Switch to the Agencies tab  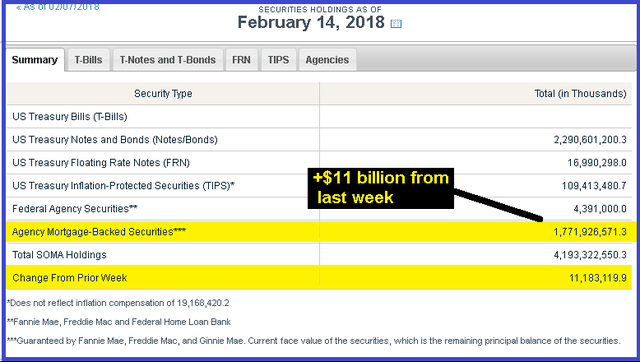tap(327, 60)
